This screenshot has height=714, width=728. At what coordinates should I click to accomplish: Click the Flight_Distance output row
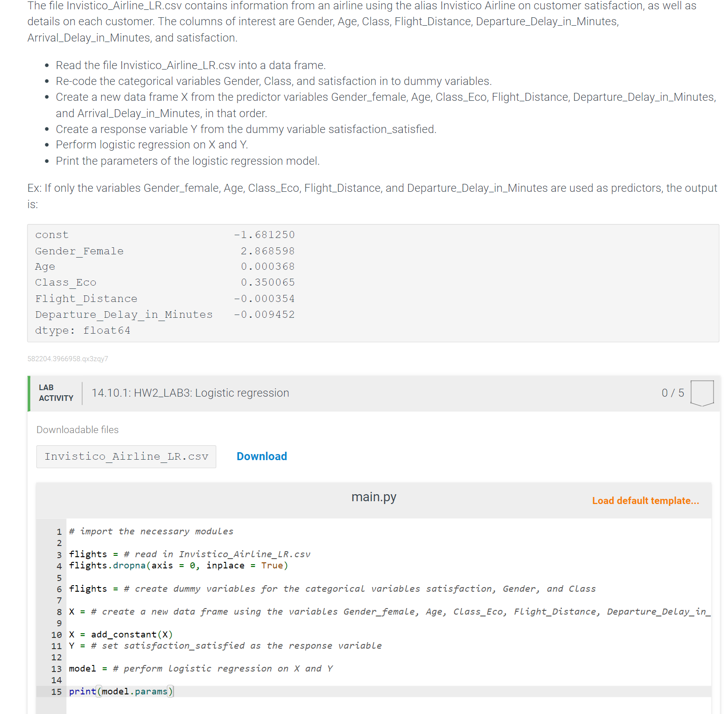point(165,299)
